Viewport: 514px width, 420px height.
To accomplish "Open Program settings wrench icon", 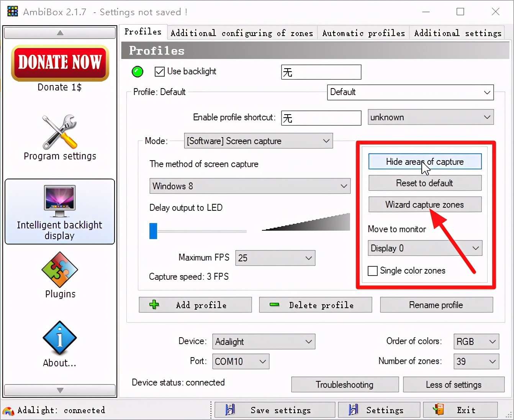I will tap(60, 132).
